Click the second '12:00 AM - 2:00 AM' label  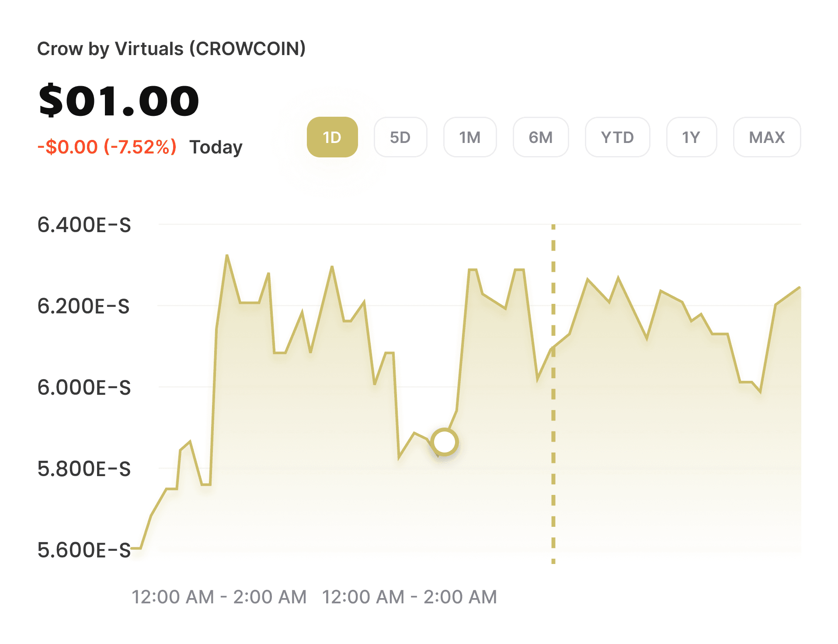tap(410, 596)
